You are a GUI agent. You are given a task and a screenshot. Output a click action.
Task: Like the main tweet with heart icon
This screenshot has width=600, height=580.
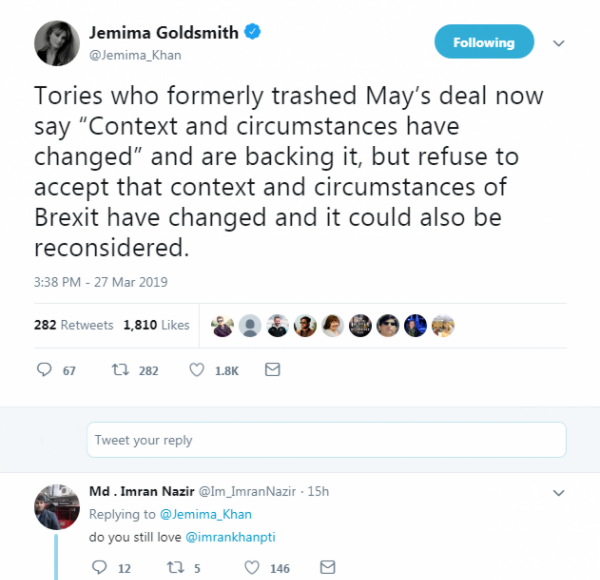coord(198,370)
